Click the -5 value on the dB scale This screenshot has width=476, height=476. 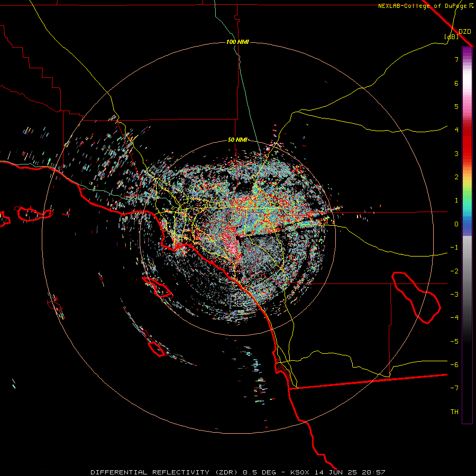454,342
